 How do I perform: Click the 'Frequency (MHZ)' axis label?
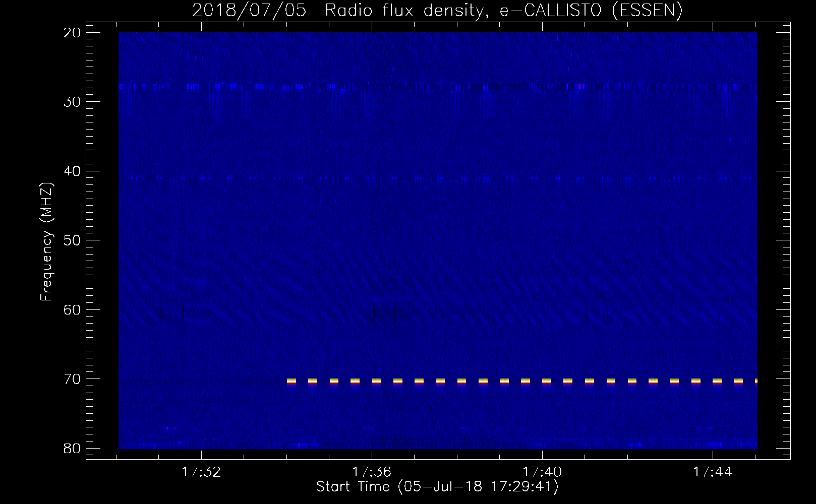click(x=46, y=242)
